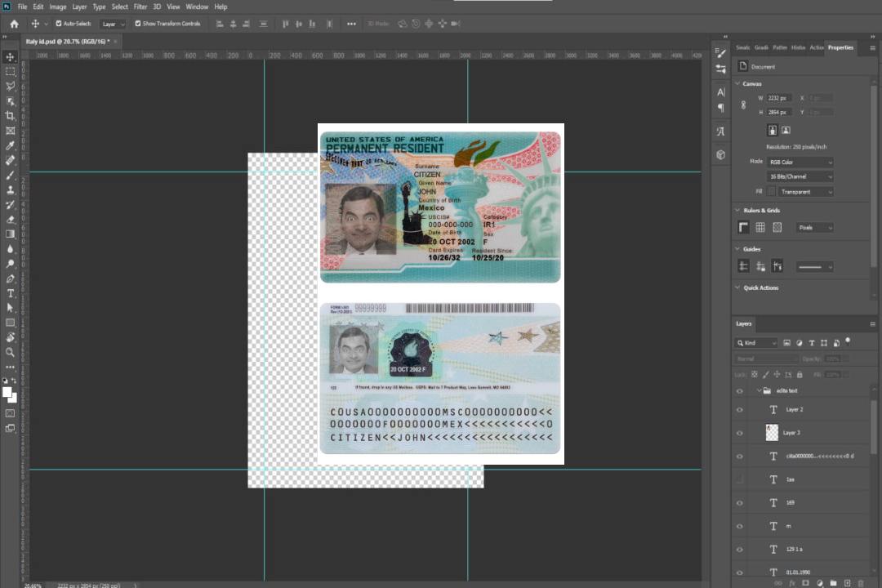Open the Character panel icon
This screenshot has height=588, width=882.
[721, 92]
